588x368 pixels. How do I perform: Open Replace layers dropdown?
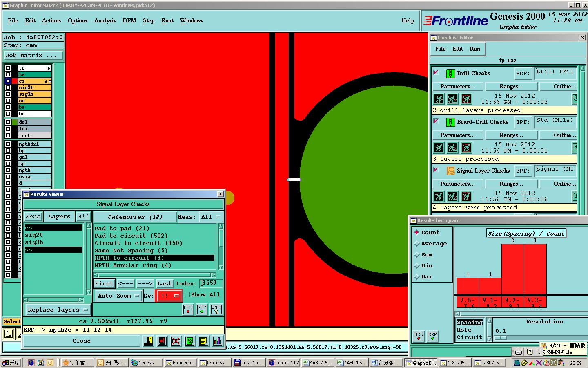tap(58, 310)
